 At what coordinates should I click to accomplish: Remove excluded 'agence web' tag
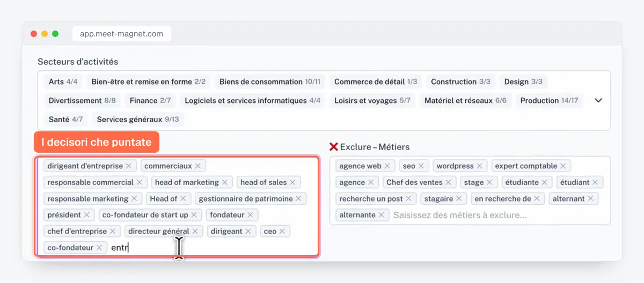(x=387, y=166)
